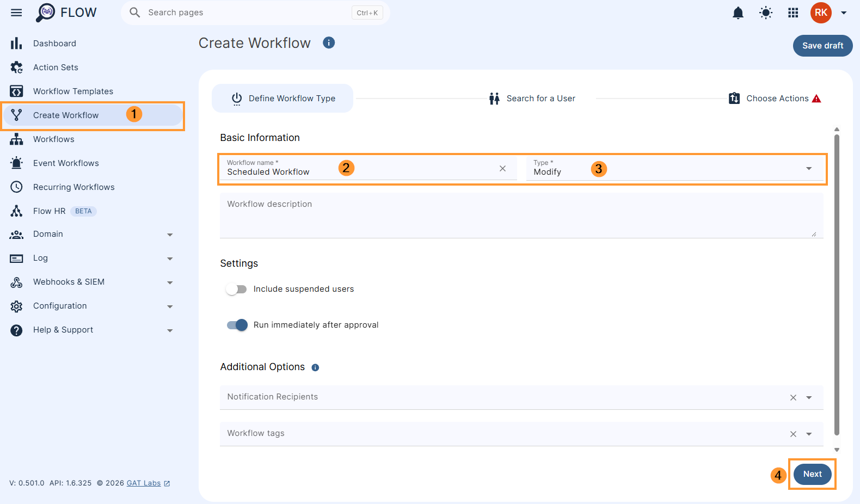The width and height of the screenshot is (860, 504).
Task: Expand the Domain sidebar section
Action: click(170, 235)
